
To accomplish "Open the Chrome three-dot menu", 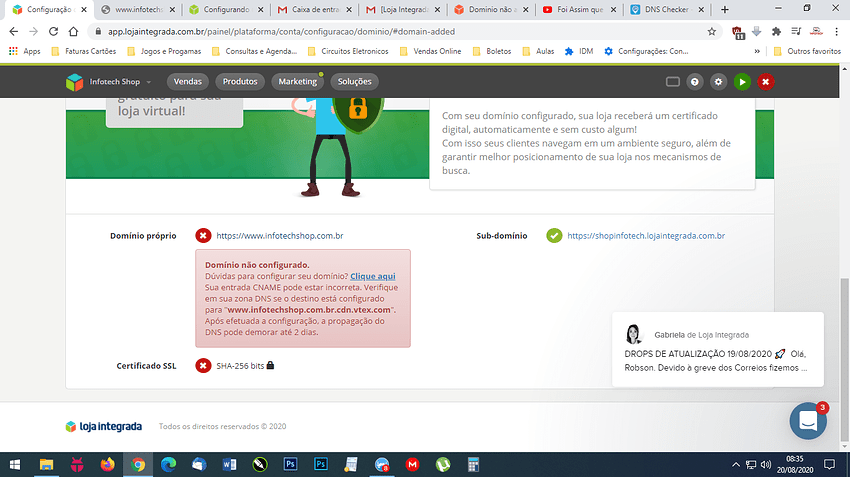I will pyautogui.click(x=836, y=31).
